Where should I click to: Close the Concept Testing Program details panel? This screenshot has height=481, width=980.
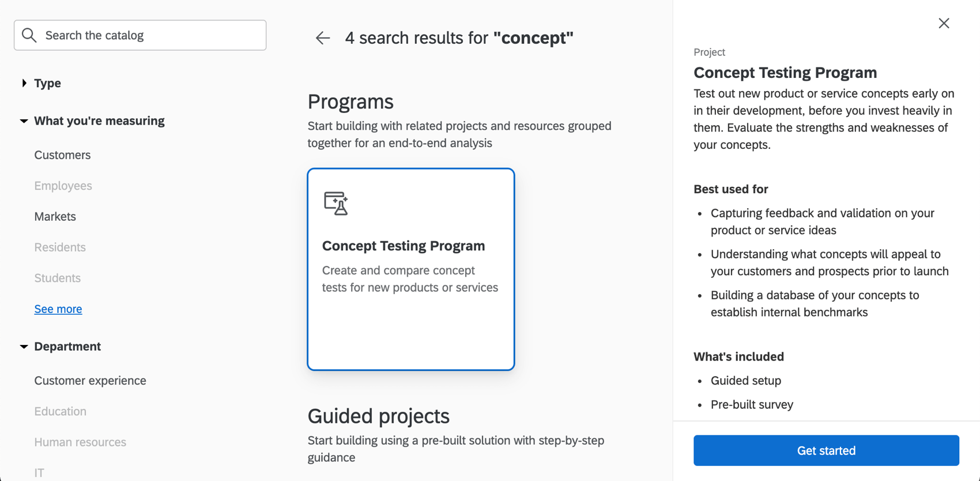pyautogui.click(x=944, y=23)
